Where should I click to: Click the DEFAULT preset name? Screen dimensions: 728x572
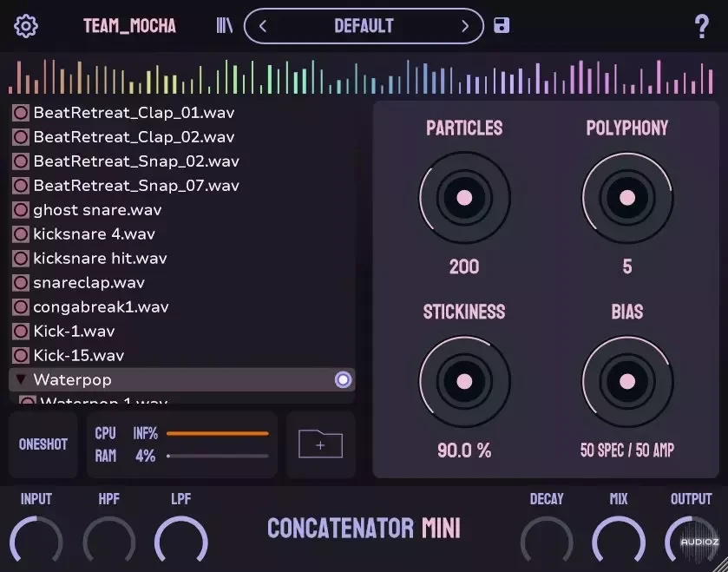tap(364, 26)
